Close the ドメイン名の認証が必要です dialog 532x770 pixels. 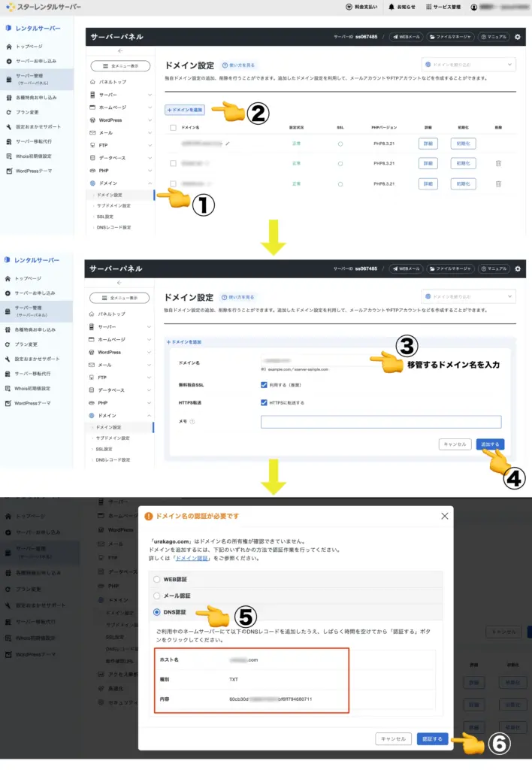point(445,516)
